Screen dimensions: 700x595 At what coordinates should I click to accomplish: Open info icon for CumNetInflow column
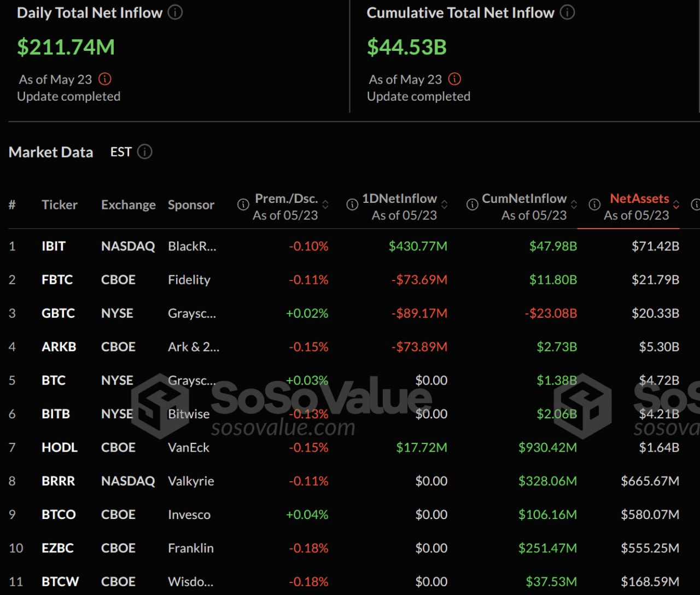point(472,205)
